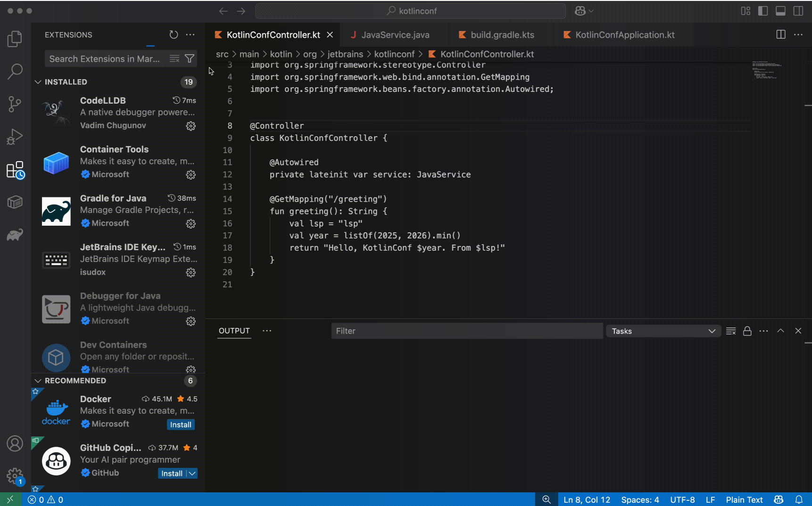Go forward with the navigation arrow
Image resolution: width=812 pixels, height=506 pixels.
tap(241, 11)
